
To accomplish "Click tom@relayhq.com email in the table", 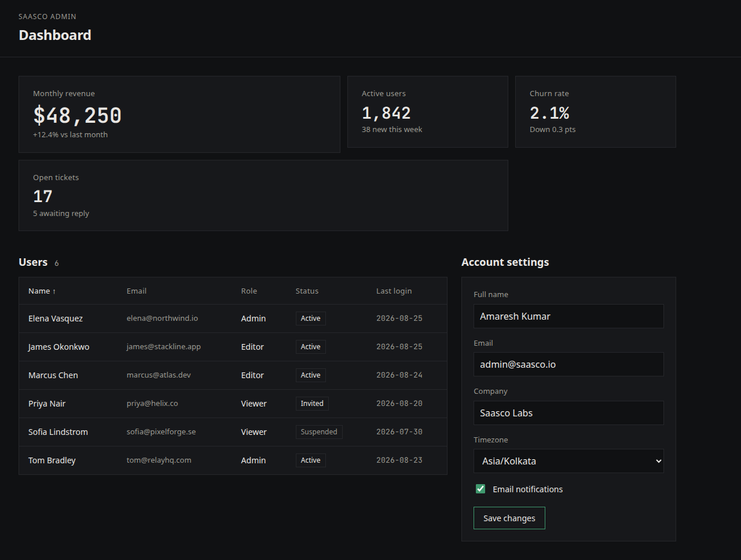I will [x=159, y=460].
